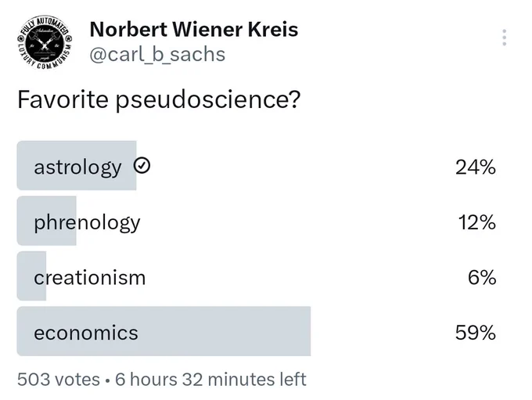The image size is (532, 400).
Task: Open the three-dot more options menu
Action: pyautogui.click(x=504, y=38)
